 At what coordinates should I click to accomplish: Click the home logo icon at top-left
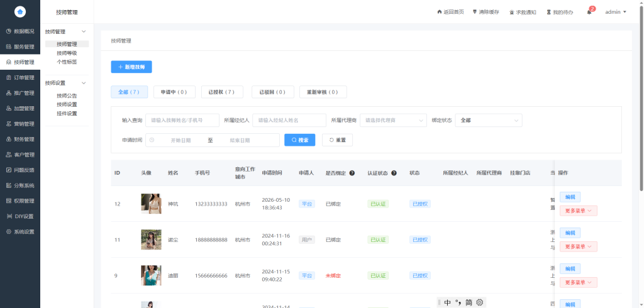pyautogui.click(x=19, y=12)
